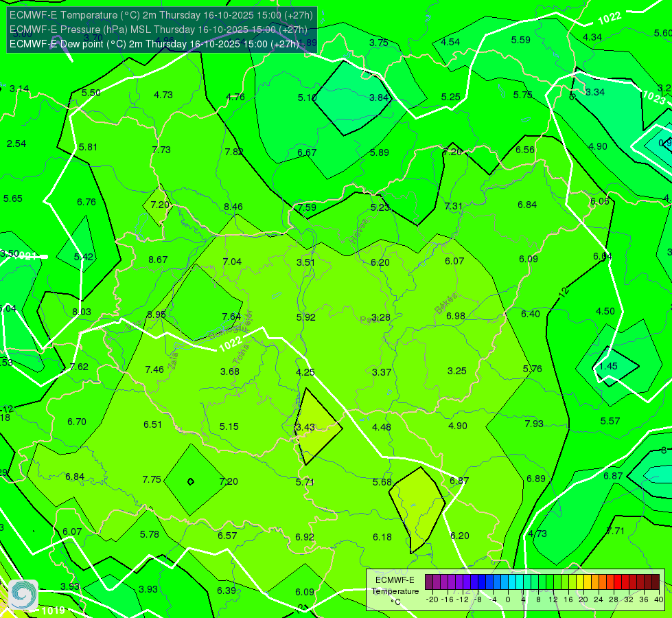Click the 8.95 dew point value

156,314
